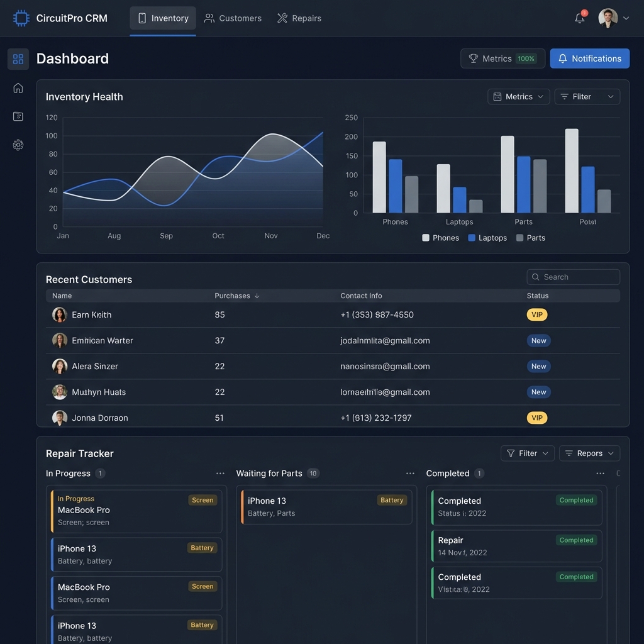Screen dimensions: 644x644
Task: Open the dashboard grid icon in sidebar
Action: click(18, 59)
